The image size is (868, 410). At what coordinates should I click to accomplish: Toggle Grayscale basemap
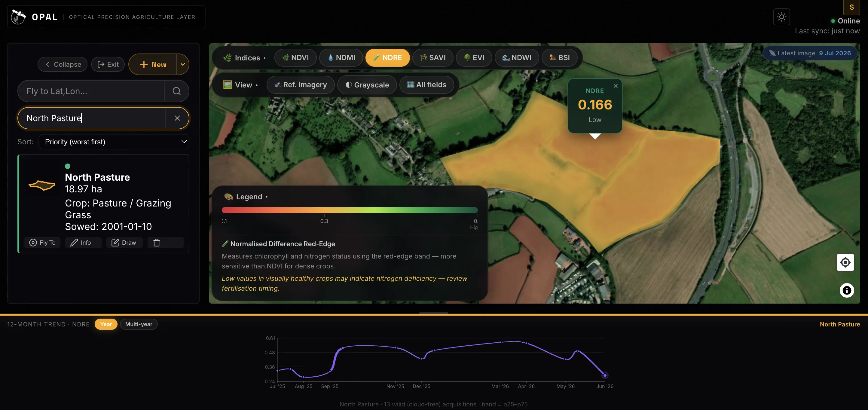pyautogui.click(x=367, y=85)
